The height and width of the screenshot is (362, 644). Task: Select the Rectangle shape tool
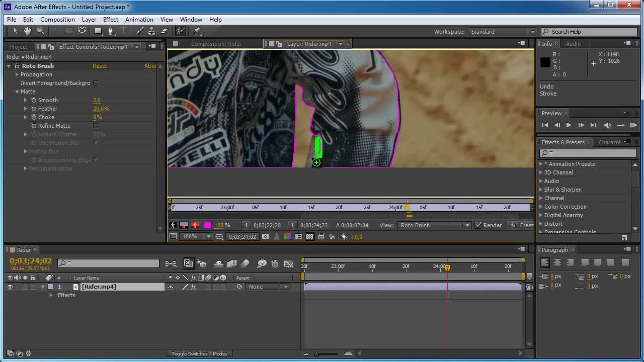tap(98, 31)
